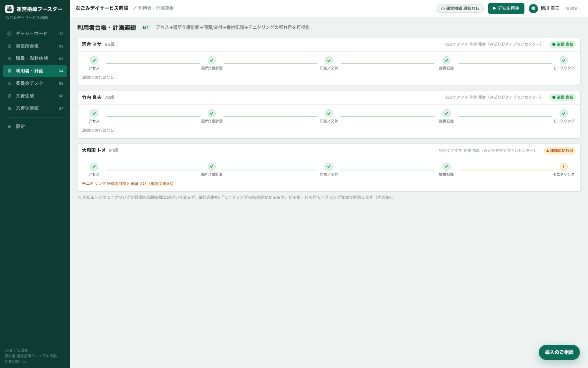Click 竹内 良夫's アセス check icon

[x=94, y=113]
